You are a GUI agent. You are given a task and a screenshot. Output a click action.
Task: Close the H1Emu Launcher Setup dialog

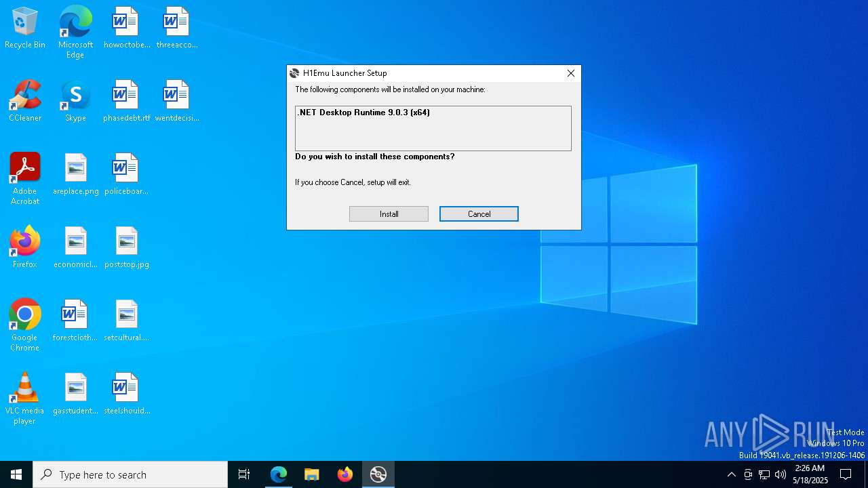pyautogui.click(x=571, y=73)
